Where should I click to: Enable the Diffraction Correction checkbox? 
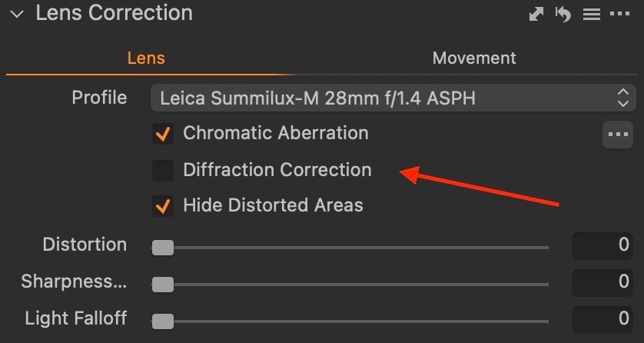[163, 170]
